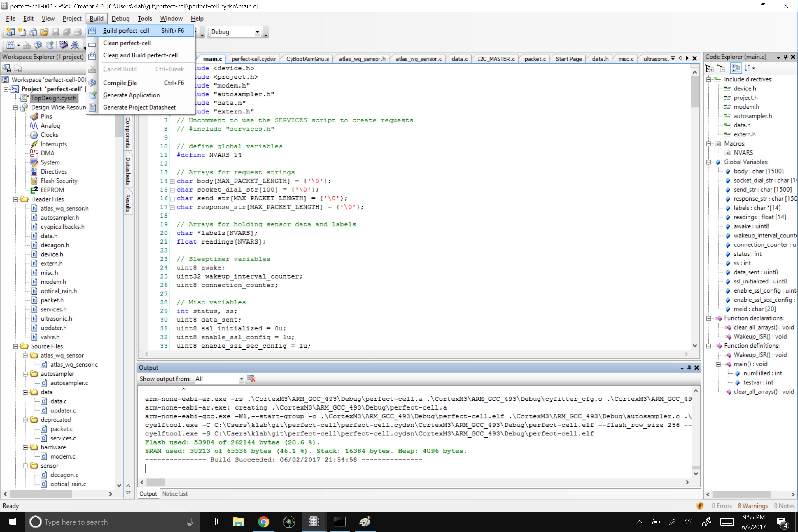Click the Build toolbar icon
The image size is (798, 532).
pos(10,45)
